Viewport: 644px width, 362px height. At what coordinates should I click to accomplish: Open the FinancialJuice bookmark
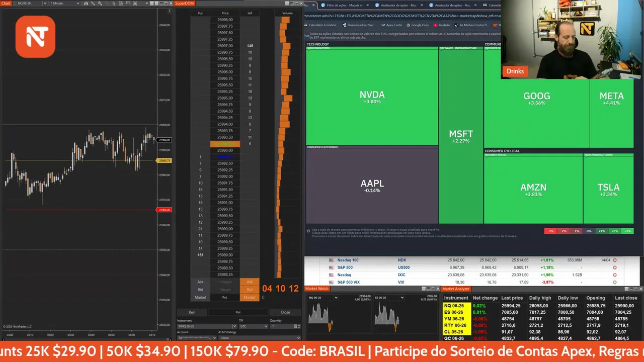coord(359,25)
